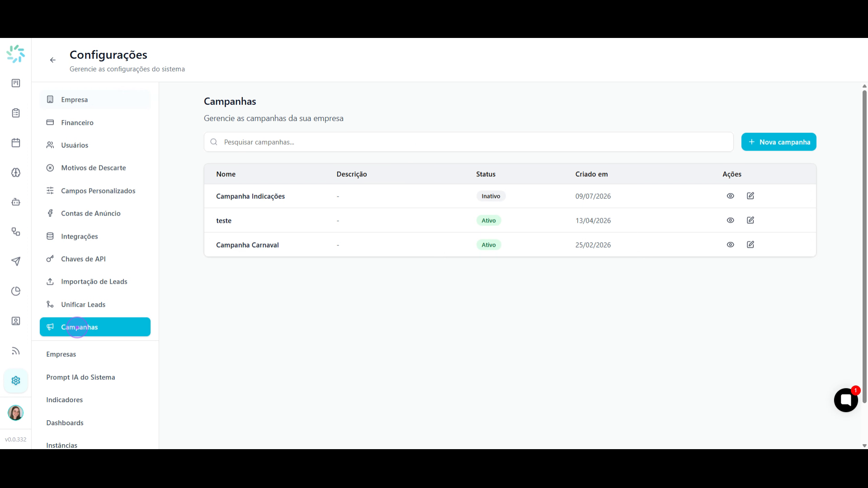The image size is (868, 488).
Task: Open the robot bot icon in sidebar
Action: pyautogui.click(x=16, y=202)
